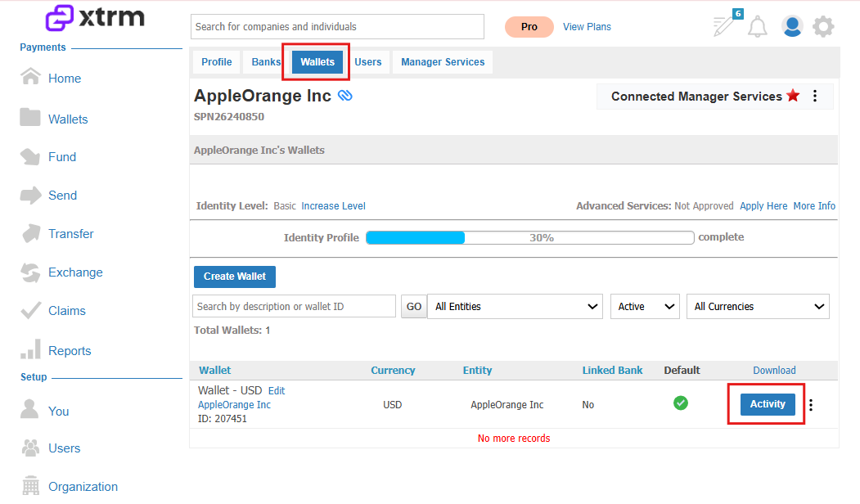
Task: Click the Apply Here link
Action: point(763,206)
